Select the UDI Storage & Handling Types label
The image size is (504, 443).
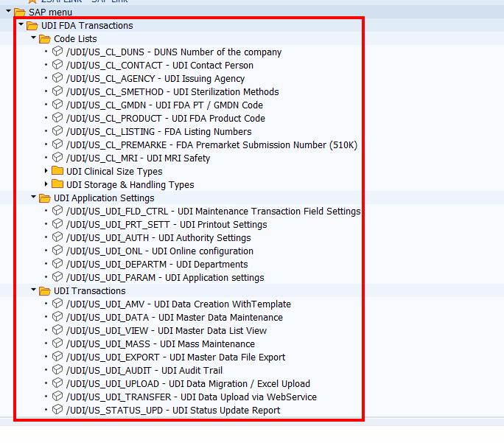click(130, 184)
